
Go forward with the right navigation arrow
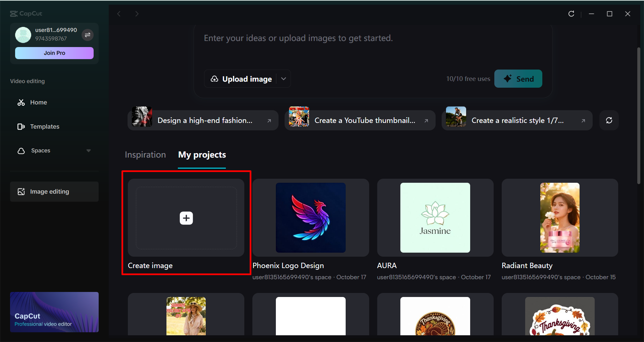point(137,14)
